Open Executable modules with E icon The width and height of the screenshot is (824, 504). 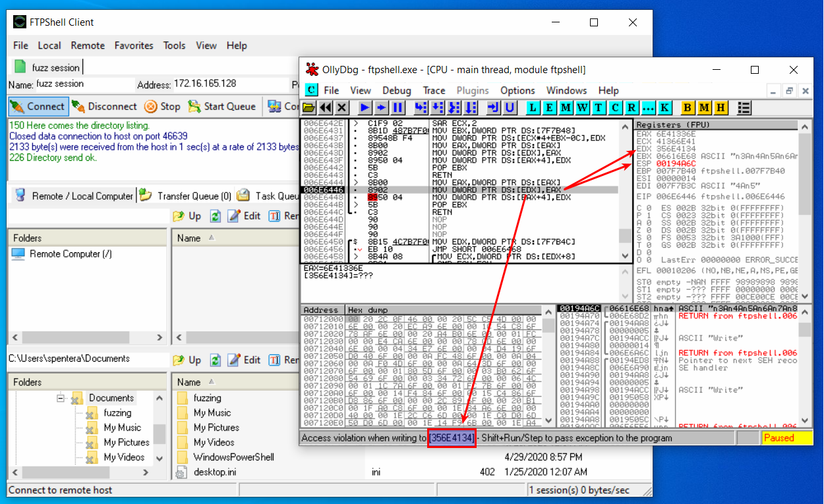point(550,107)
